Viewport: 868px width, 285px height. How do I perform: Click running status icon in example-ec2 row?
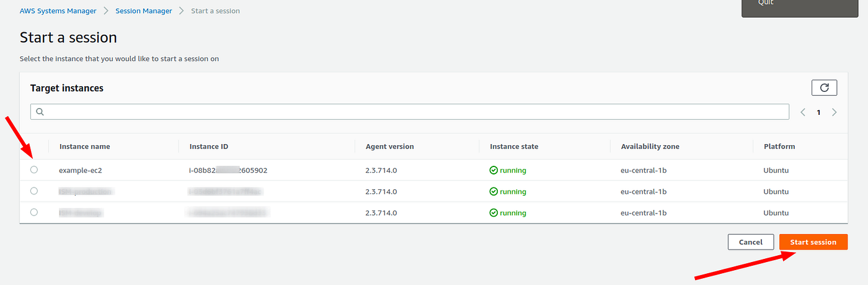pos(494,170)
